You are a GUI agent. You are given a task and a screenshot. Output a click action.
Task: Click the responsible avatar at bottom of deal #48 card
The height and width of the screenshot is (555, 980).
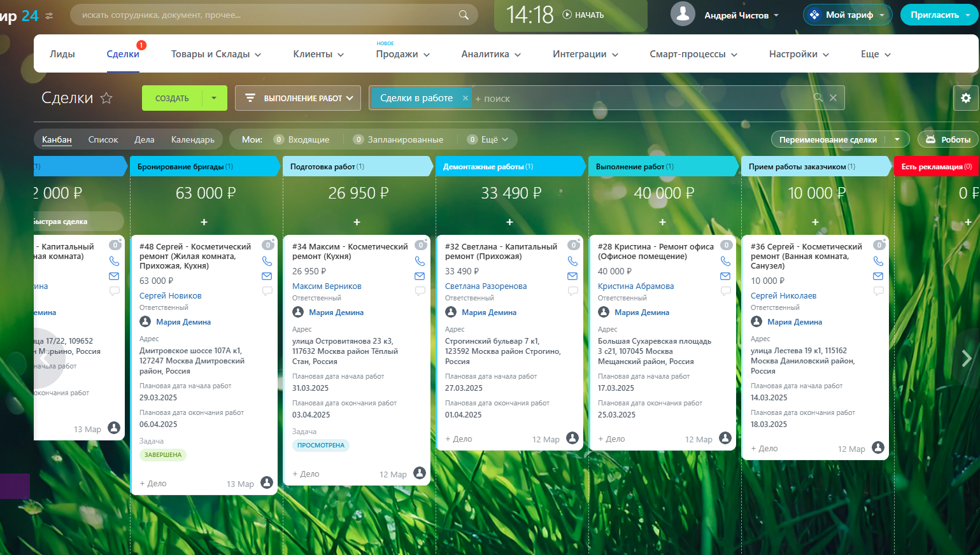click(267, 482)
